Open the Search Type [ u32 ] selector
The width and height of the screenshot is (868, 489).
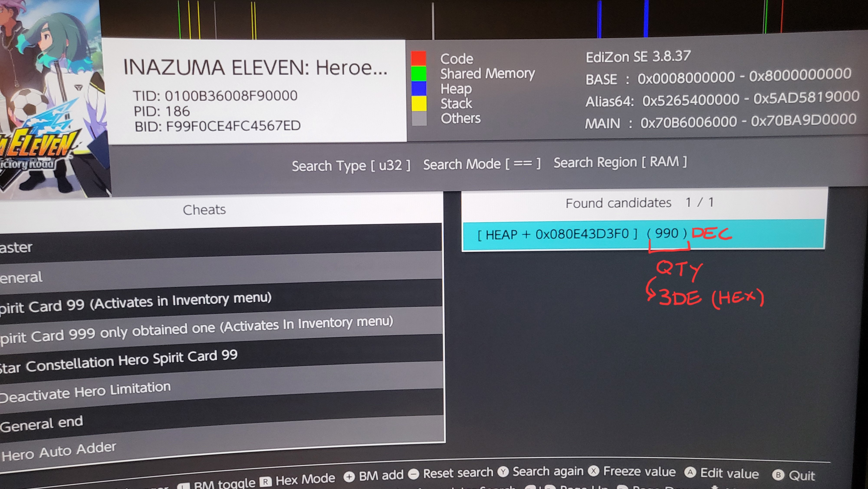pyautogui.click(x=351, y=166)
